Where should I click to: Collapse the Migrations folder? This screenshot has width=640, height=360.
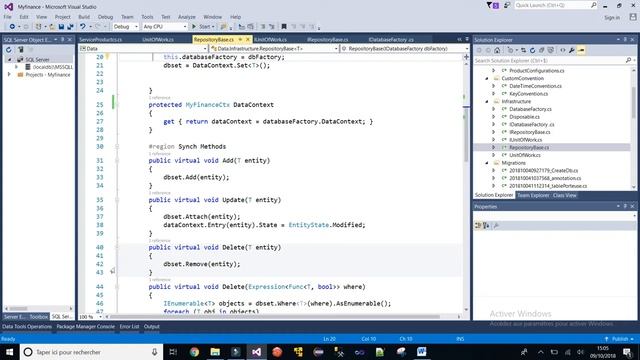[x=487, y=163]
